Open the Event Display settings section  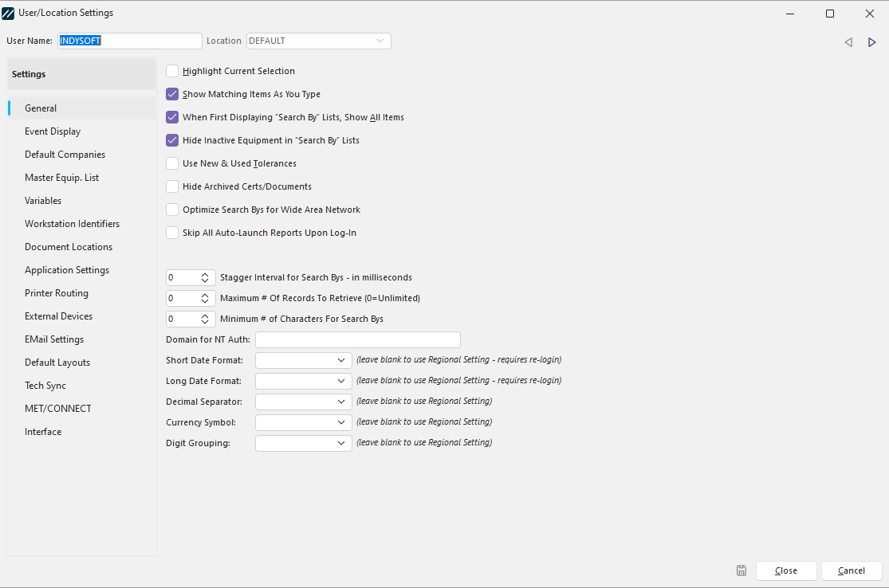tap(53, 131)
